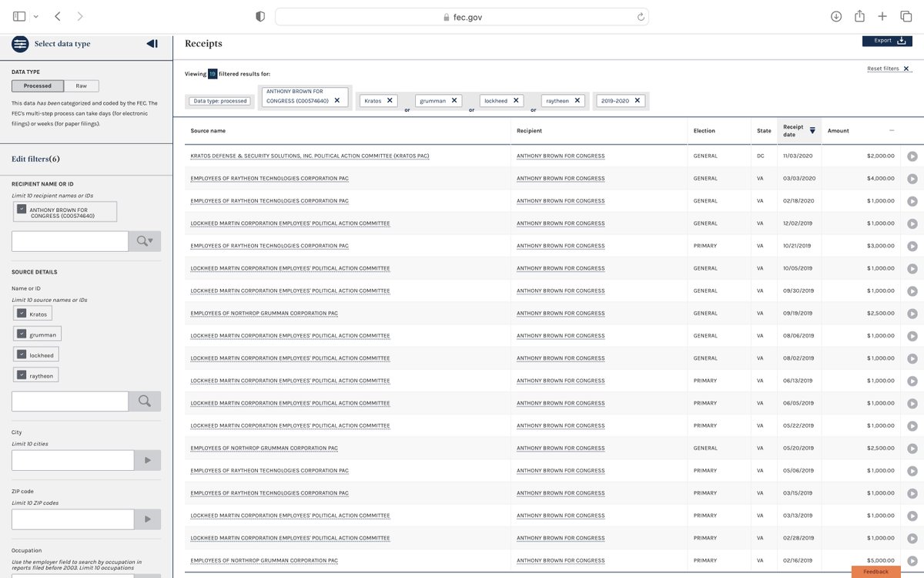Show the tab overview

(906, 16)
